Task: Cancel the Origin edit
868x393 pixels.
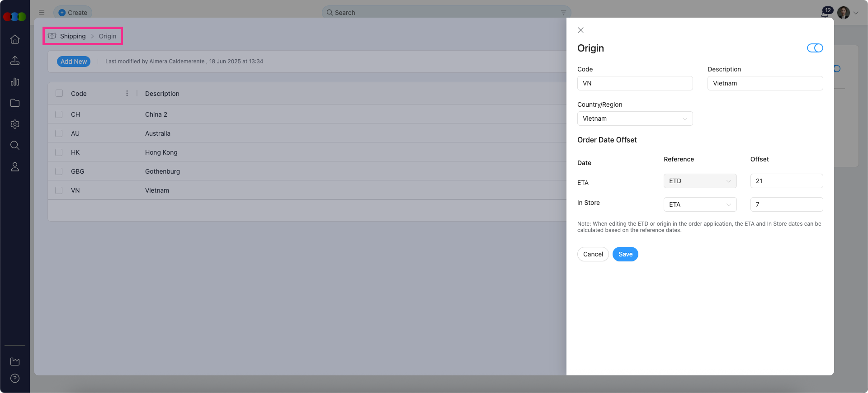Action: [x=593, y=254]
